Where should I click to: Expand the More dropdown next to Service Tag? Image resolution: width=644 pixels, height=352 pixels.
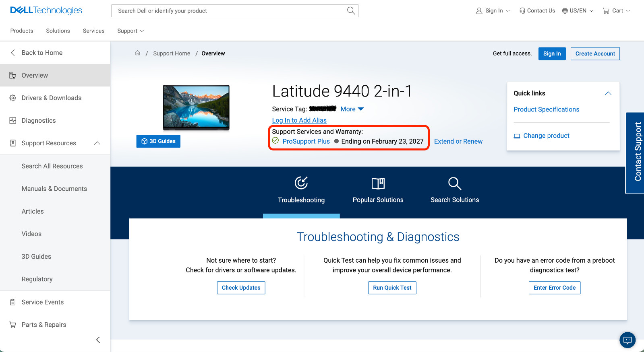point(352,109)
